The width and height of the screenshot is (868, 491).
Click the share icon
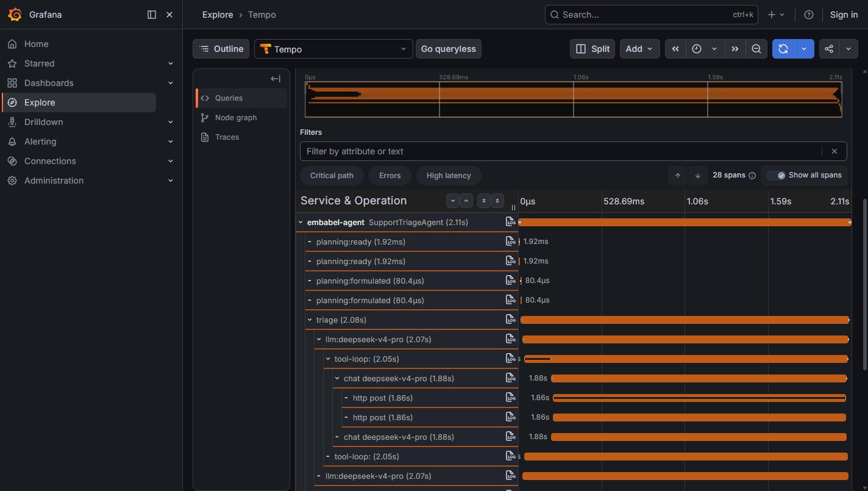click(x=829, y=49)
